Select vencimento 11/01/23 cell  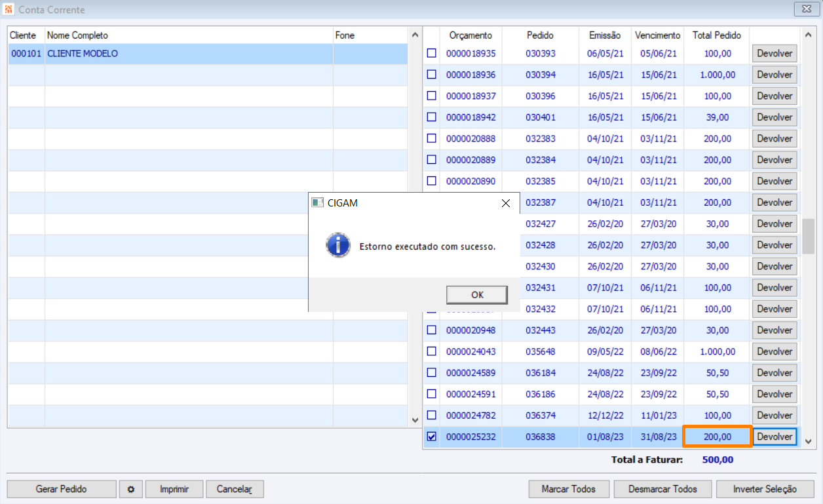(x=658, y=416)
